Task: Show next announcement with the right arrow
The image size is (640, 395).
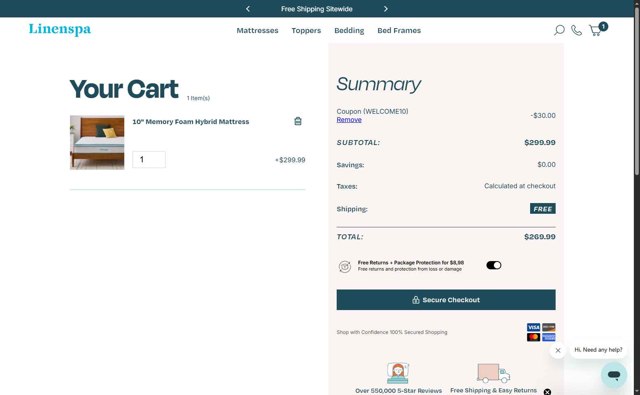Action: (386, 9)
